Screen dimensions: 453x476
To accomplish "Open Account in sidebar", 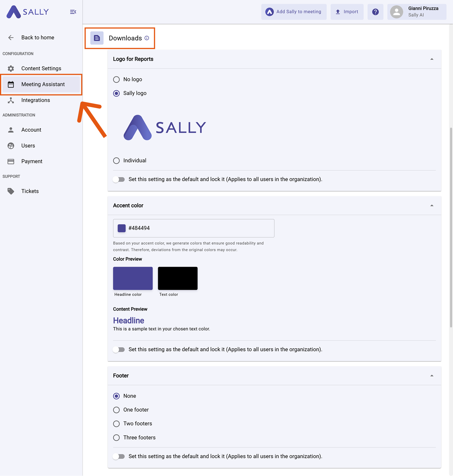I will (41, 130).
